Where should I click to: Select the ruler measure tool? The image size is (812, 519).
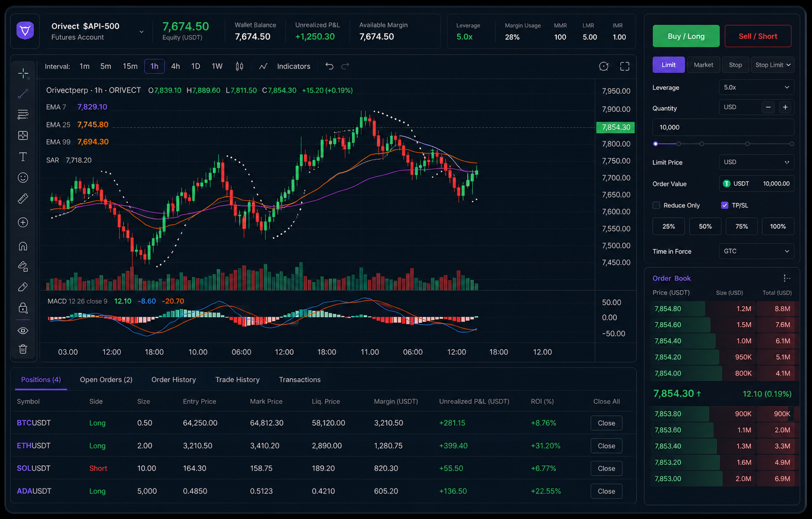23,199
